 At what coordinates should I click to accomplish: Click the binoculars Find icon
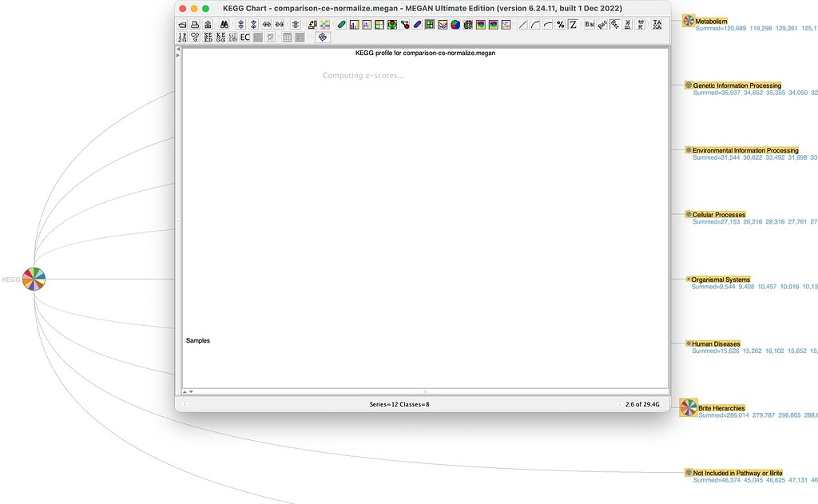[x=226, y=25]
